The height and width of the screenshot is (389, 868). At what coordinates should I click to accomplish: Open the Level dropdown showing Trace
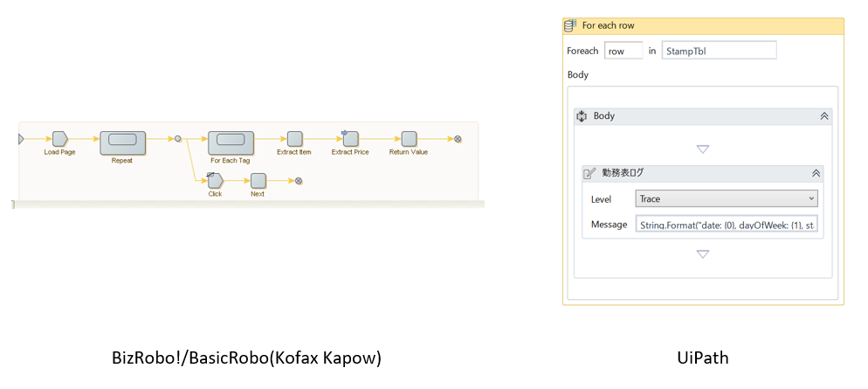coord(727,198)
